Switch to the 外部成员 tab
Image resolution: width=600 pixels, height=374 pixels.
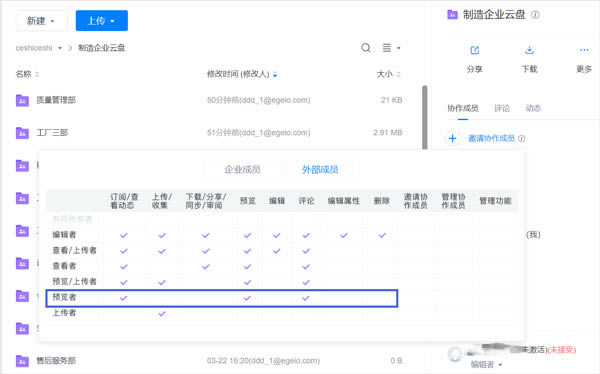tap(320, 170)
